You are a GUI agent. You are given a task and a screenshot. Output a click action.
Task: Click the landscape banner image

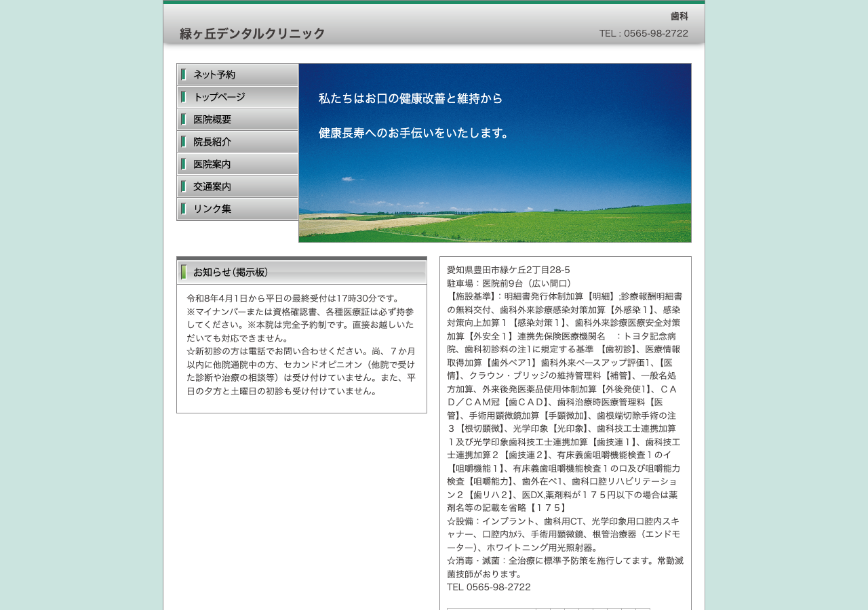495,152
